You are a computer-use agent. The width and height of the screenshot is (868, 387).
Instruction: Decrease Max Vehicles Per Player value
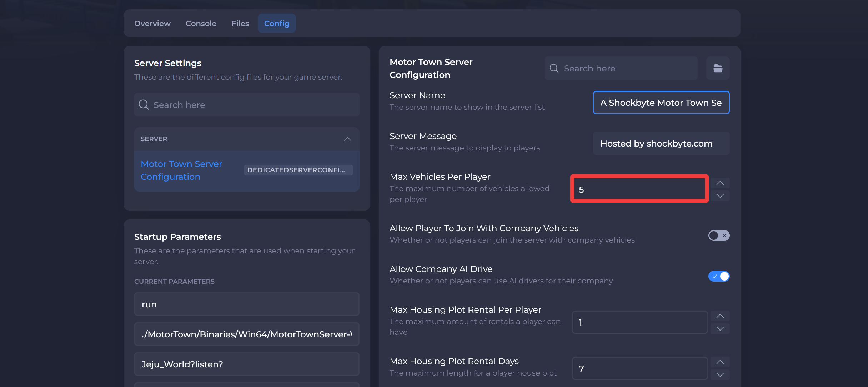(720, 196)
